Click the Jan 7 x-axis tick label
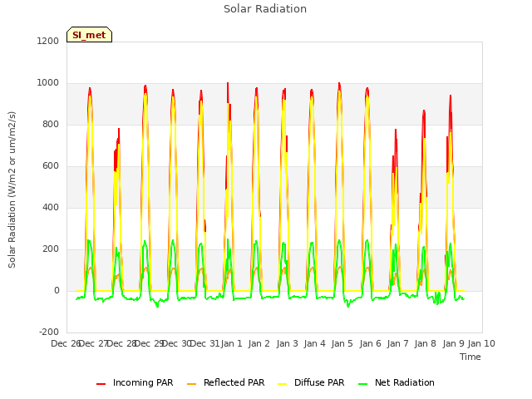The image size is (532, 399). 397,343
